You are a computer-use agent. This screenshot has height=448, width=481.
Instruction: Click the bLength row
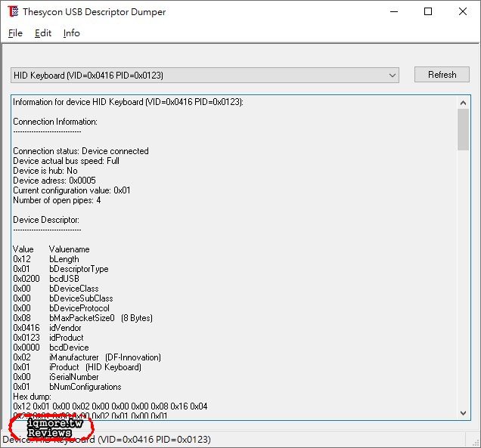click(46, 259)
